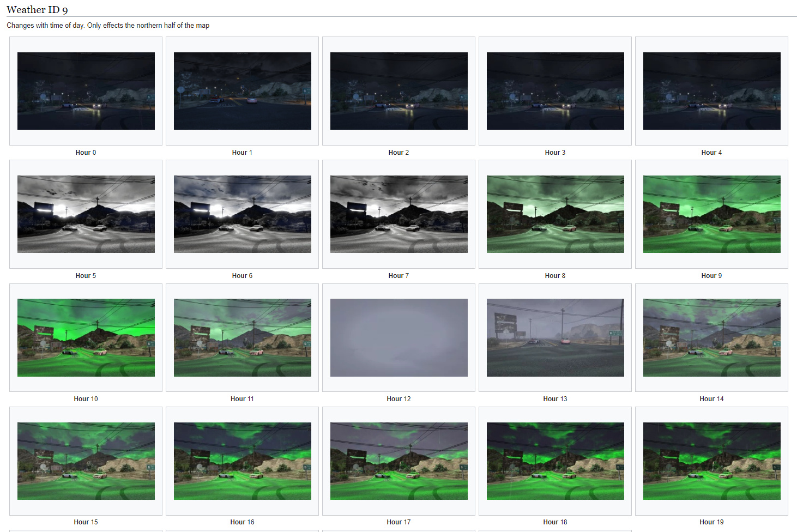Select the Hour 11 thumbnail
797x532 pixels.
coord(243,337)
